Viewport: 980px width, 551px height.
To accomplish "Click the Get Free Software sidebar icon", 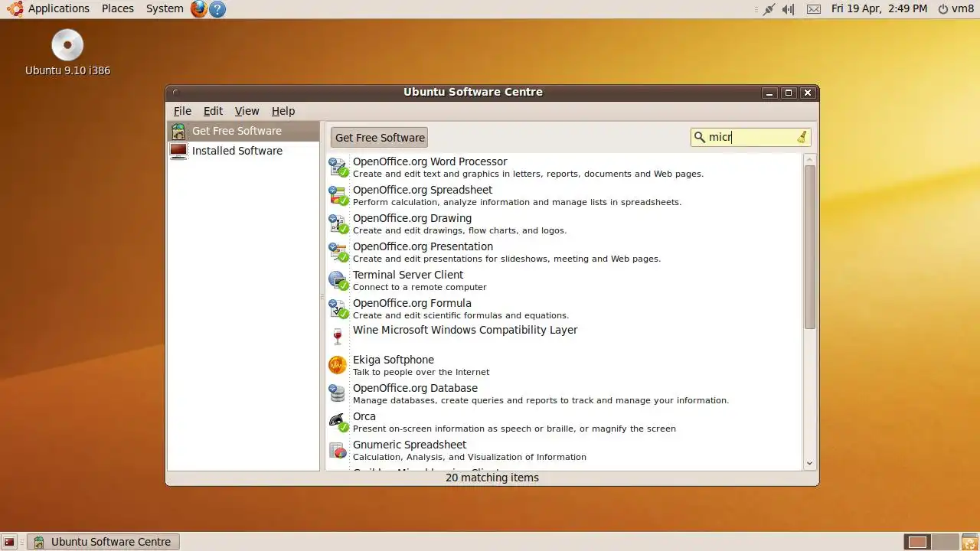I will point(178,131).
